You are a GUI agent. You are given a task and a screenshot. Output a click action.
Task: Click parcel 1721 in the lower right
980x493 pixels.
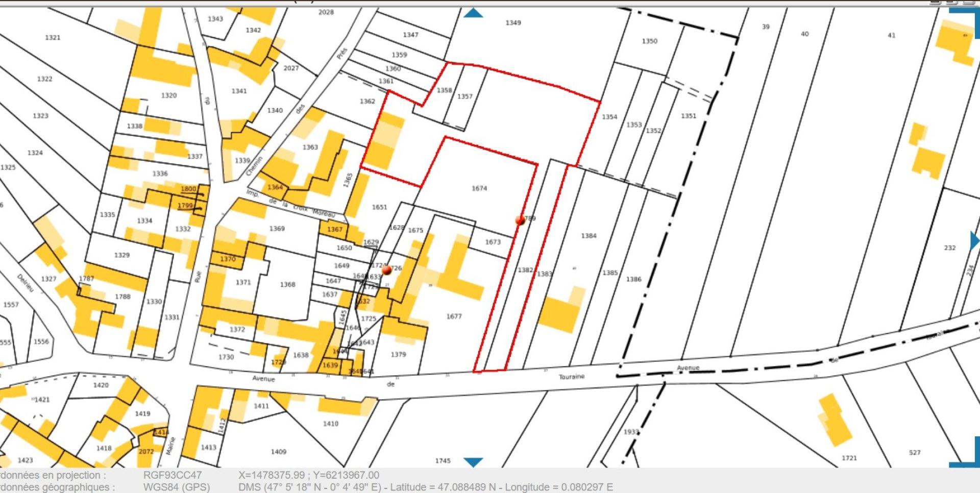[849, 458]
